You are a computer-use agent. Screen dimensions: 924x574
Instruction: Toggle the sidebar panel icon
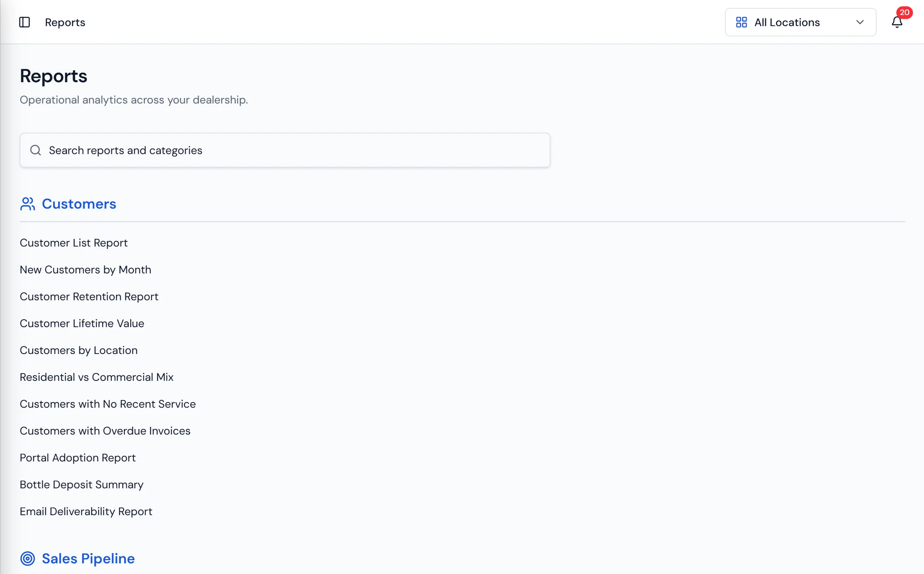[24, 22]
